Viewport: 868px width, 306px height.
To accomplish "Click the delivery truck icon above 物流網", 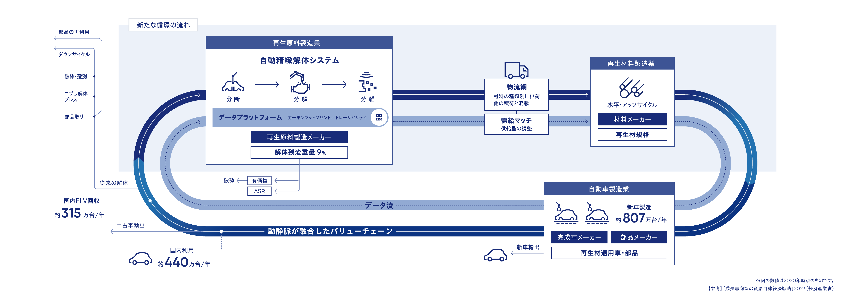I will click(x=516, y=70).
